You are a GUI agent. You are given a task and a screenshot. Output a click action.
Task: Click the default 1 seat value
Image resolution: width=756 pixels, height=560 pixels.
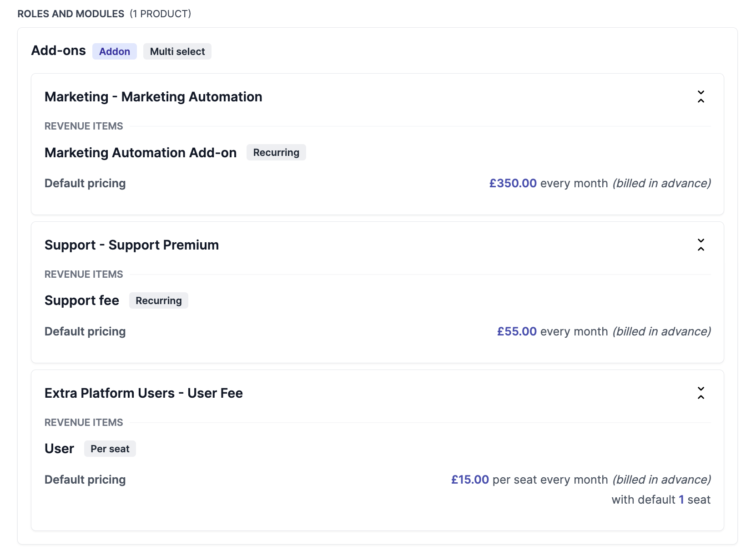681,499
